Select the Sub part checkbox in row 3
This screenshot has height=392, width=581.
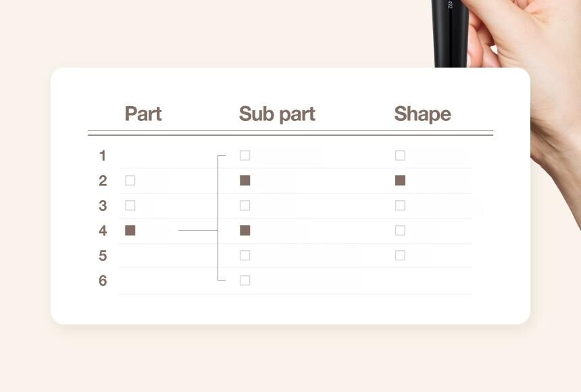pyautogui.click(x=245, y=205)
